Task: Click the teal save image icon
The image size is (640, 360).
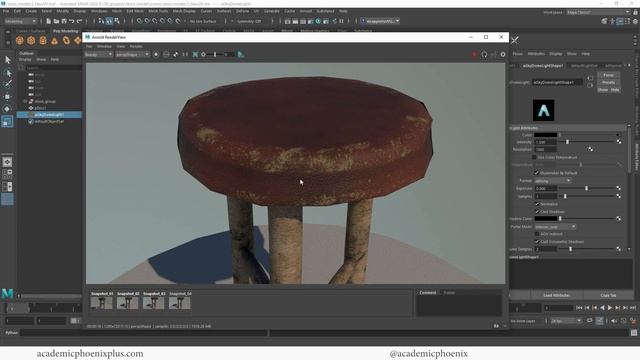Action: pos(241,54)
